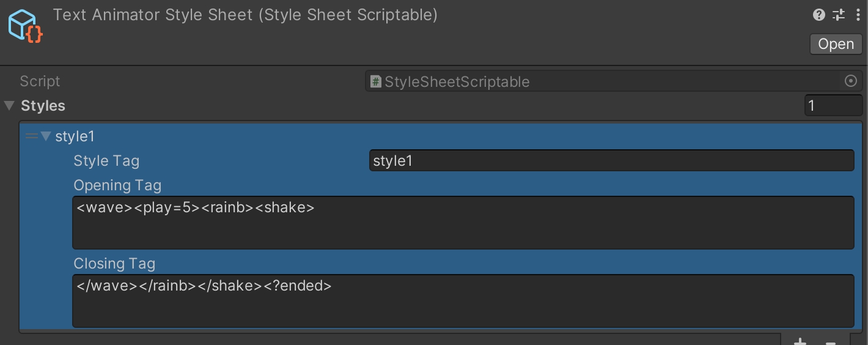Image resolution: width=868 pixels, height=345 pixels.
Task: Open the three-dot inspector options menu
Action: click(x=858, y=15)
